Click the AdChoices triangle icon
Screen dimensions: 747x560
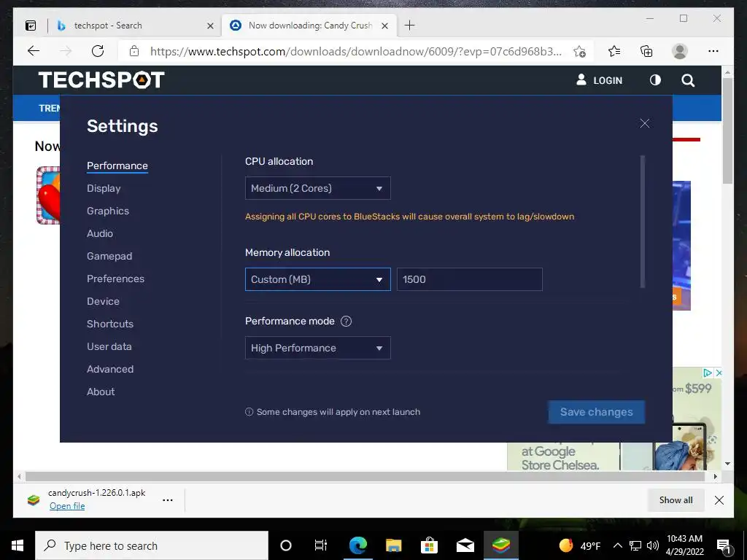coord(708,373)
